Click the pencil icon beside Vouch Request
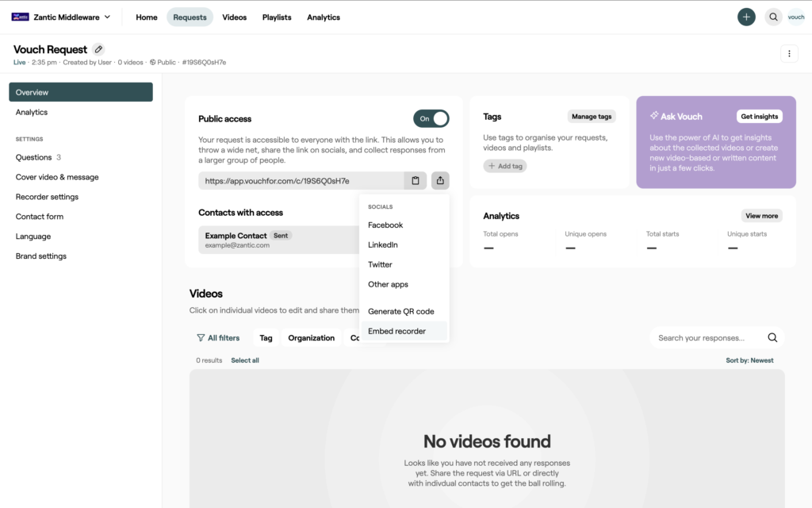Image resolution: width=812 pixels, height=508 pixels. click(x=98, y=49)
